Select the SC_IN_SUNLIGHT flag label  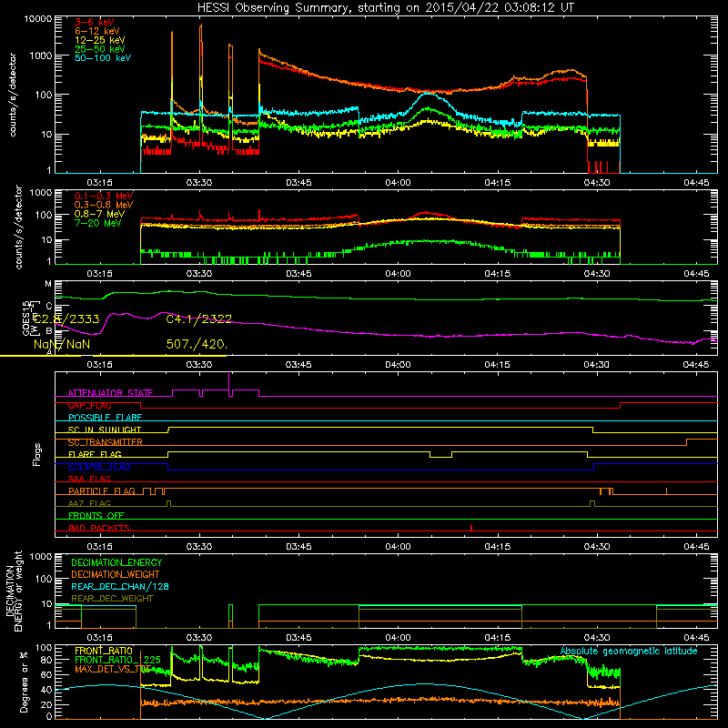[x=105, y=430]
